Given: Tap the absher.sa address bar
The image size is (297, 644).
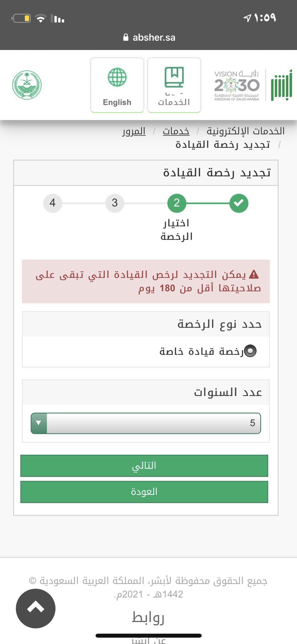Looking at the screenshot, I should click(149, 37).
